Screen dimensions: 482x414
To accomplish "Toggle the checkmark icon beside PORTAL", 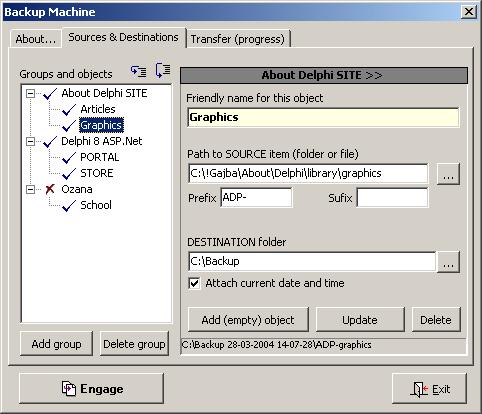I will pyautogui.click(x=69, y=158).
